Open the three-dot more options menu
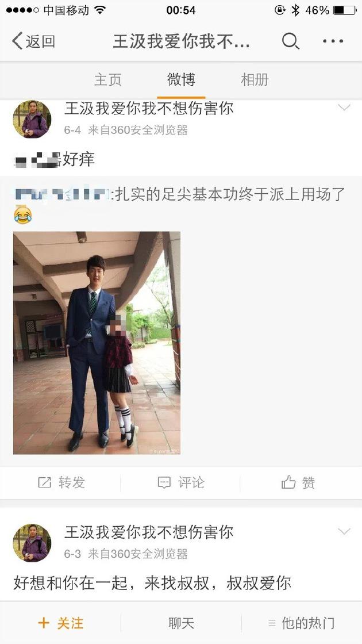This screenshot has width=362, height=644. 333,41
